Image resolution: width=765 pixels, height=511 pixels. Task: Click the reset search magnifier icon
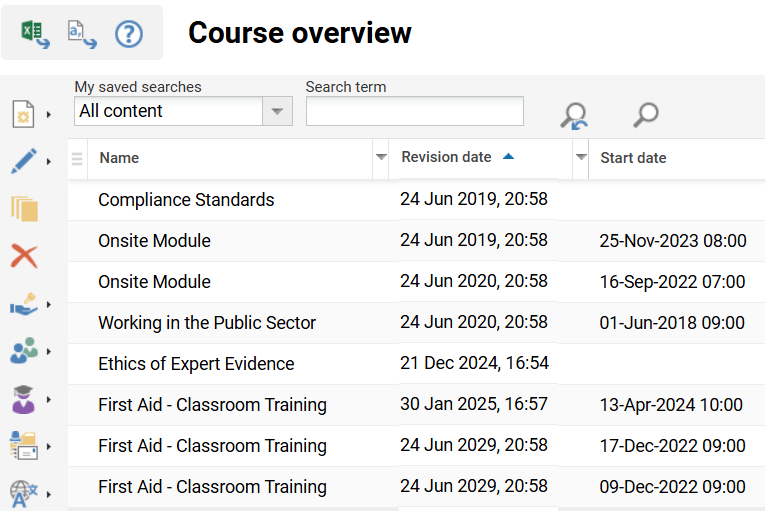click(x=573, y=115)
